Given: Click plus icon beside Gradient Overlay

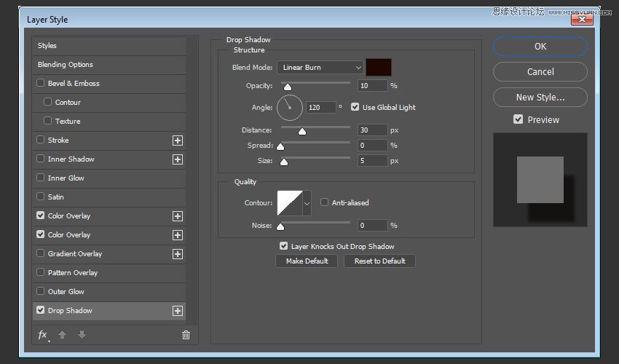Looking at the screenshot, I should tap(177, 254).
